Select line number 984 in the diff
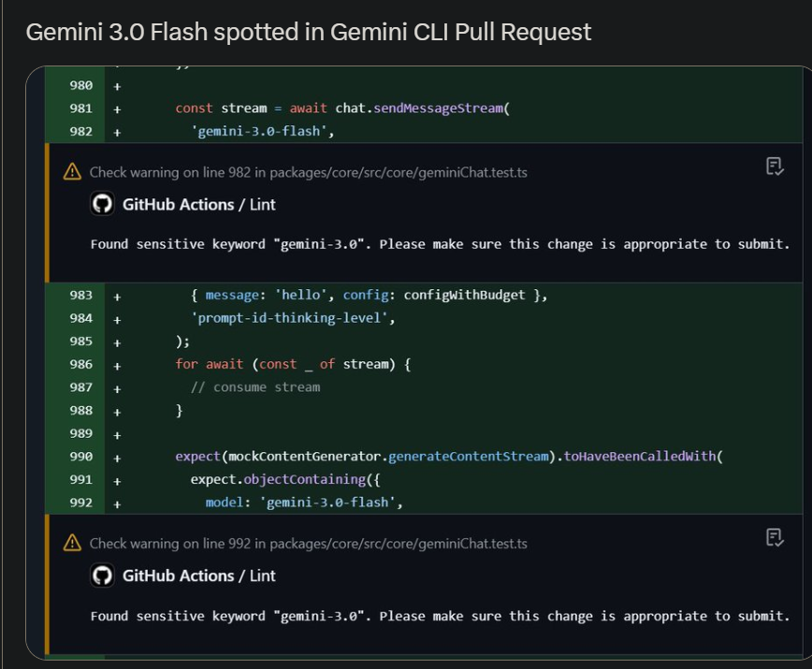This screenshot has width=812, height=669. click(80, 318)
